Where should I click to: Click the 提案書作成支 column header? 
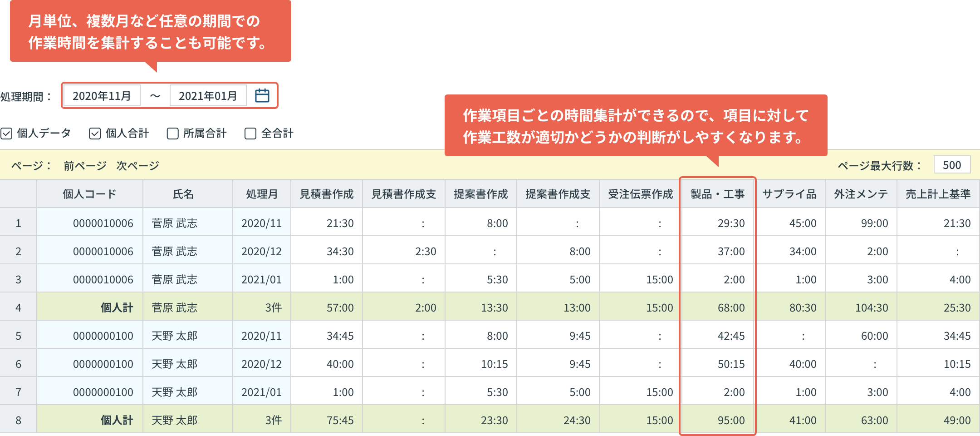point(558,194)
